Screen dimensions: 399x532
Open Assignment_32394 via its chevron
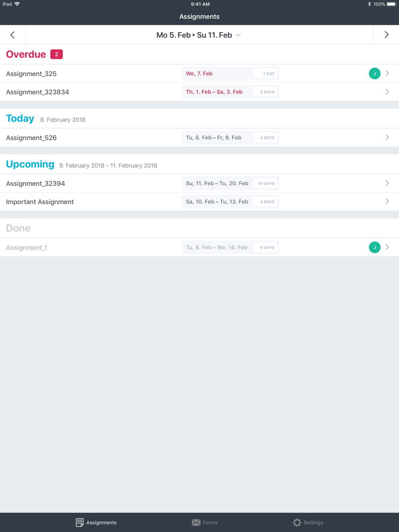pos(387,183)
